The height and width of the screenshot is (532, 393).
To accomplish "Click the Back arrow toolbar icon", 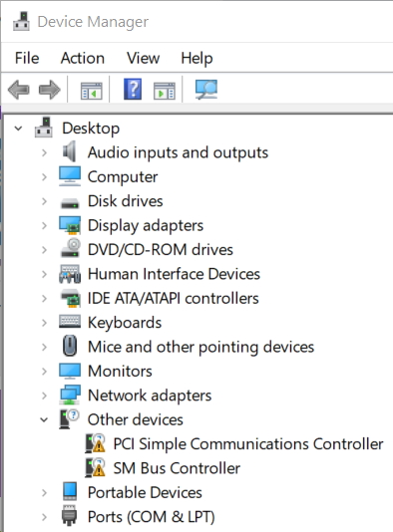I will (x=19, y=90).
